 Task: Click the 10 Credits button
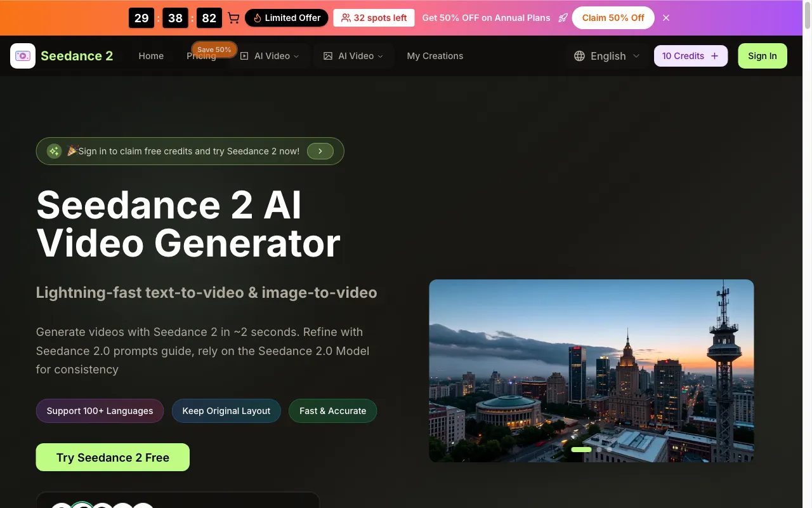(x=691, y=56)
